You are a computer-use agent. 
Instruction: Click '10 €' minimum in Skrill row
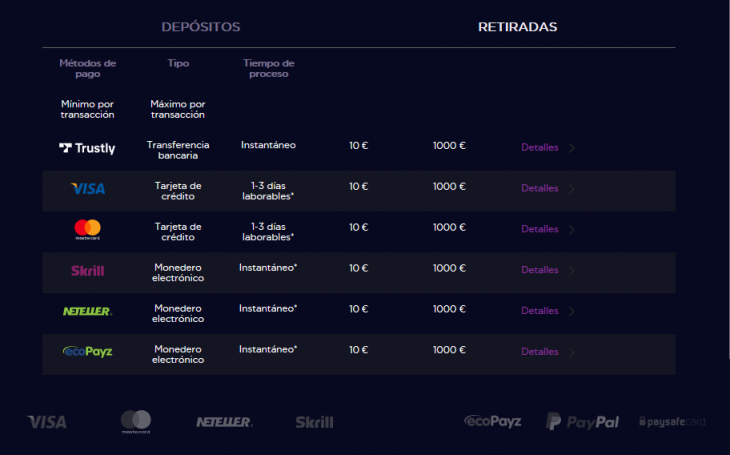click(358, 268)
